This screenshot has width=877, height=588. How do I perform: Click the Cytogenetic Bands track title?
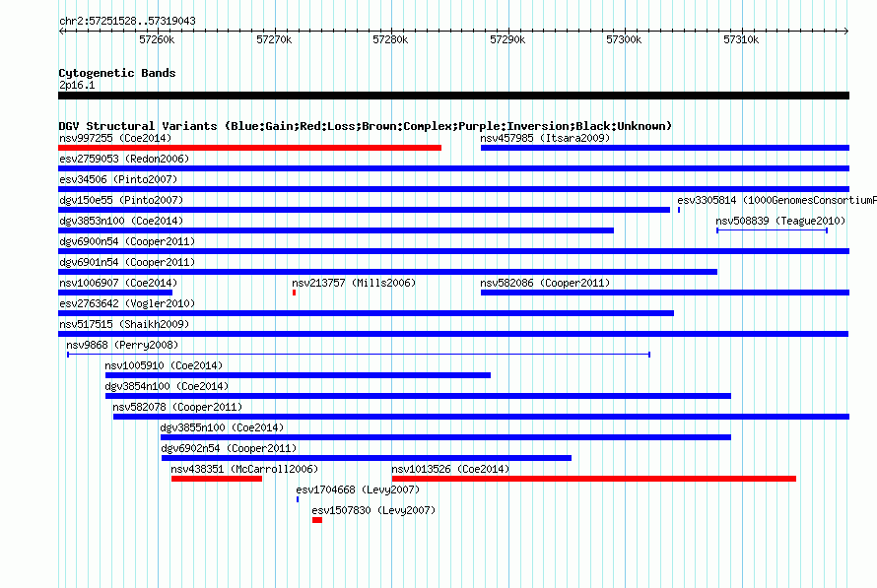coord(117,73)
